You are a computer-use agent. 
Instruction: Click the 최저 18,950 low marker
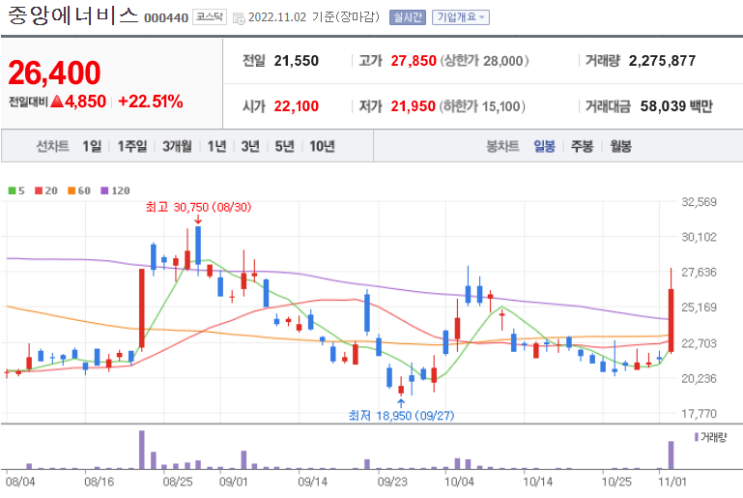coord(401,416)
